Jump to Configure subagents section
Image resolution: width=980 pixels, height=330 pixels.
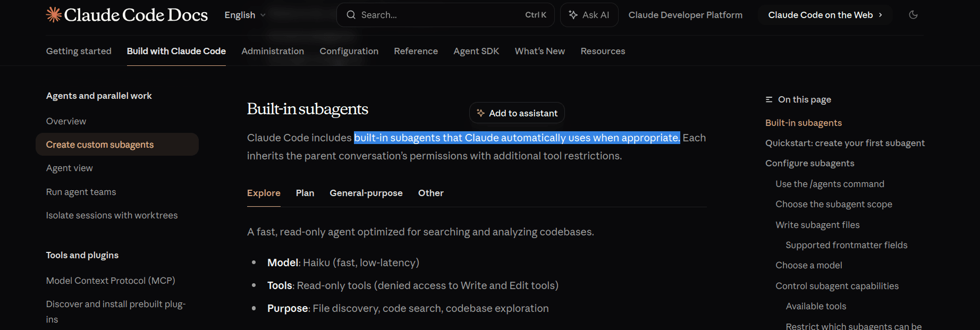click(x=810, y=163)
